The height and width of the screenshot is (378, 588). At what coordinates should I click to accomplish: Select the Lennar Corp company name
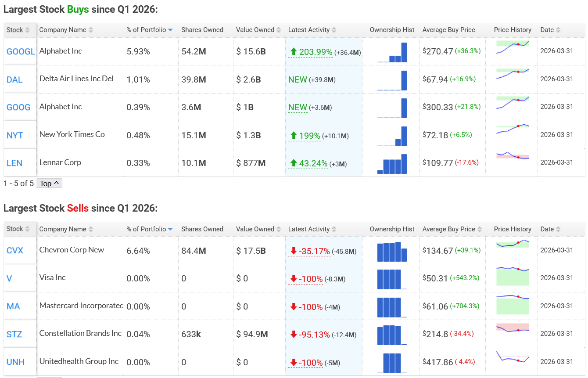60,162
